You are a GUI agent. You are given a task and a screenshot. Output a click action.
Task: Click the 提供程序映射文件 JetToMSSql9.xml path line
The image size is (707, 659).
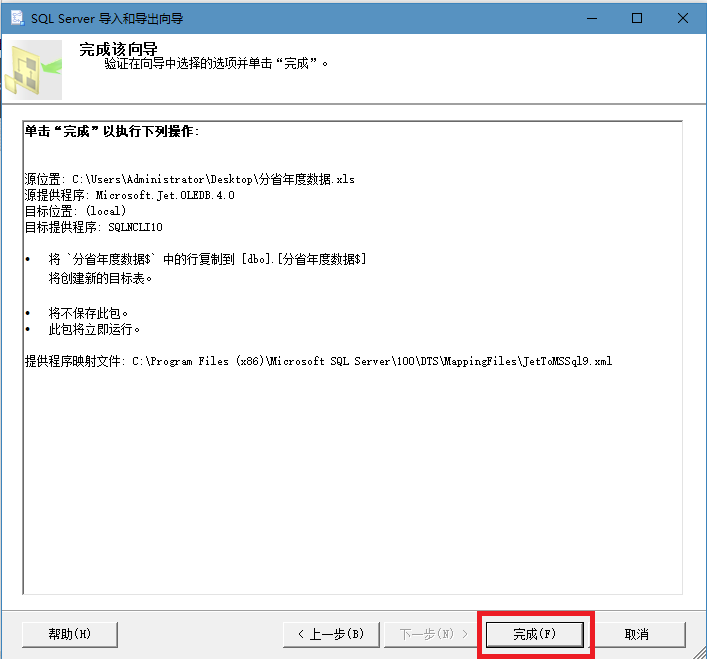(319, 361)
